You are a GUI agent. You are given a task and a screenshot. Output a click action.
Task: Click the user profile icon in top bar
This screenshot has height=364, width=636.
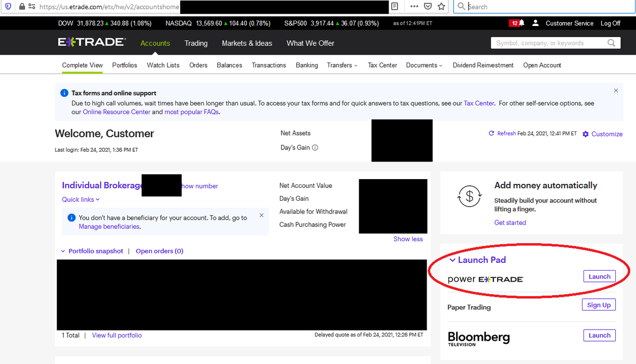coord(535,23)
